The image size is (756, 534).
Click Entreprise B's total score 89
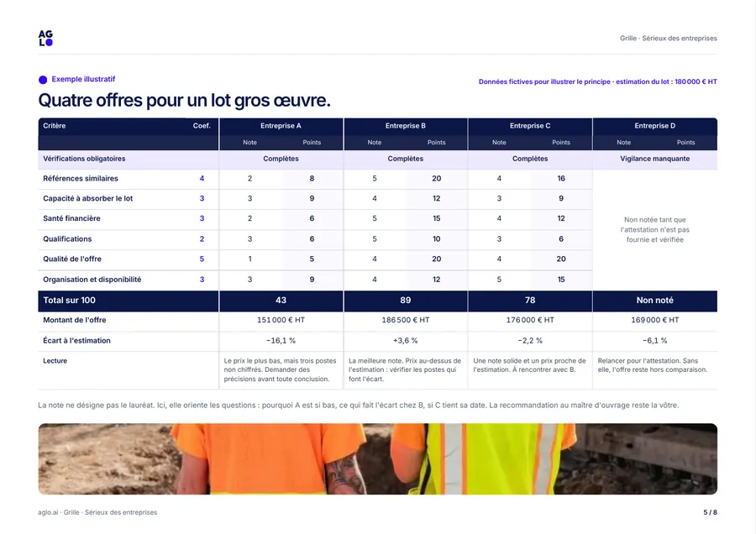pyautogui.click(x=406, y=301)
